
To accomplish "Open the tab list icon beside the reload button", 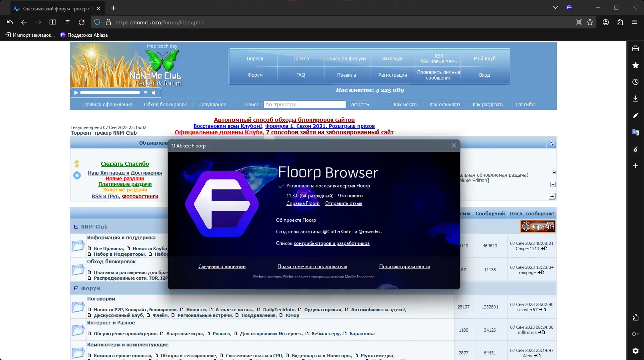I will [67, 22].
